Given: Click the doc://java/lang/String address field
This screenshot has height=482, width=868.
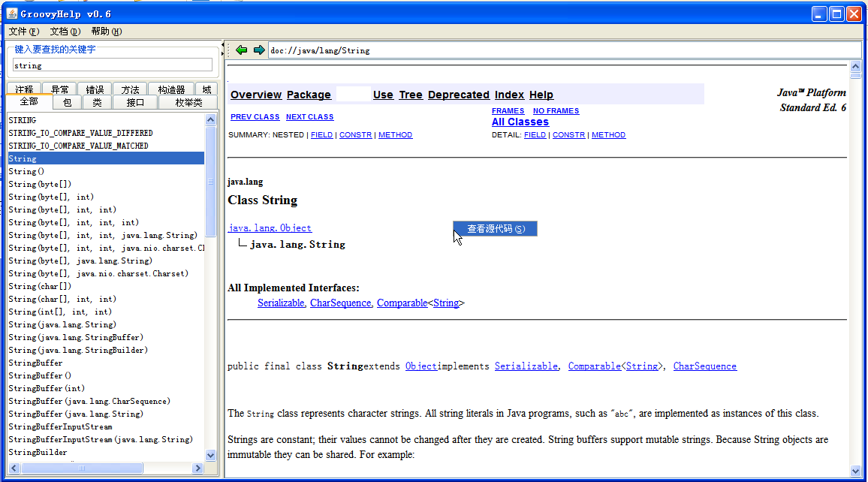Looking at the screenshot, I should point(565,50).
